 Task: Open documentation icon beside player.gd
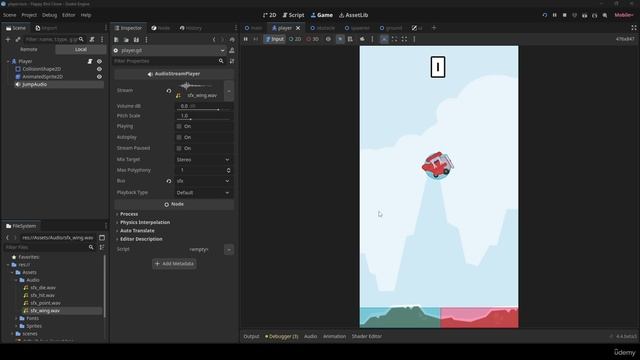point(232,51)
